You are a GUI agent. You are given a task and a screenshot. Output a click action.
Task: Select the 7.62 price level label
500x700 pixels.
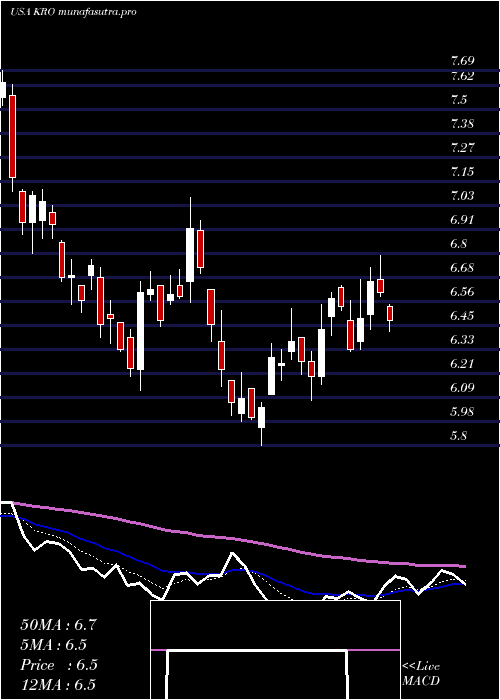click(x=462, y=76)
